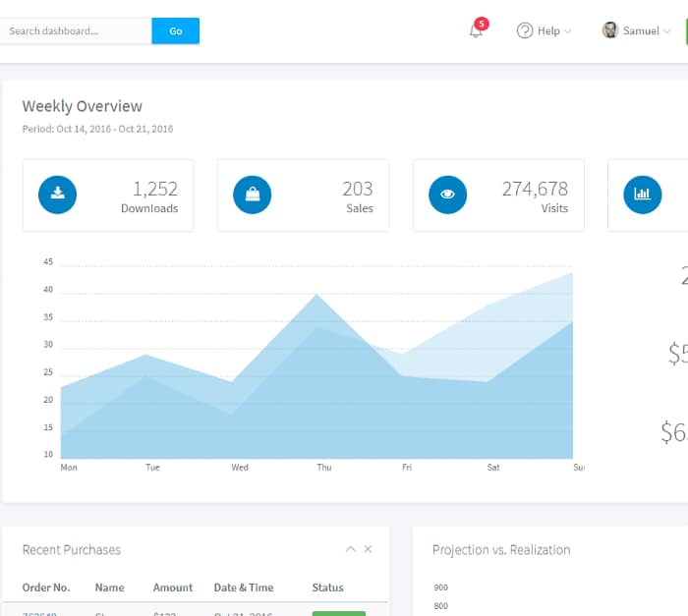Sort by the Order No. column header
688x616 pixels.
tap(46, 588)
